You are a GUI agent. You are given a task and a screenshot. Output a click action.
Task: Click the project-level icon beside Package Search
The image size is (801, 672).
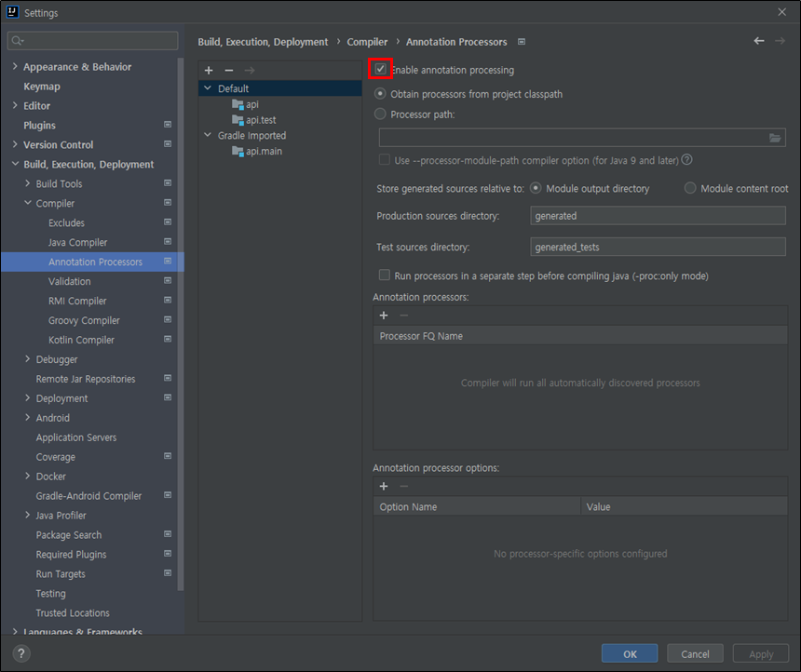click(x=168, y=534)
